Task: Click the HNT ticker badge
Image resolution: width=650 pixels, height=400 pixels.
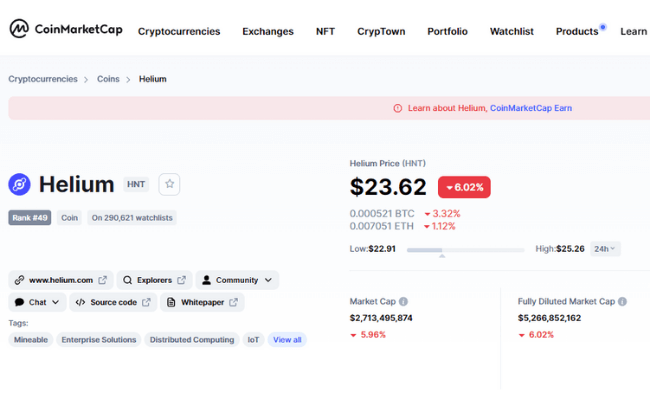Action: coord(136,184)
